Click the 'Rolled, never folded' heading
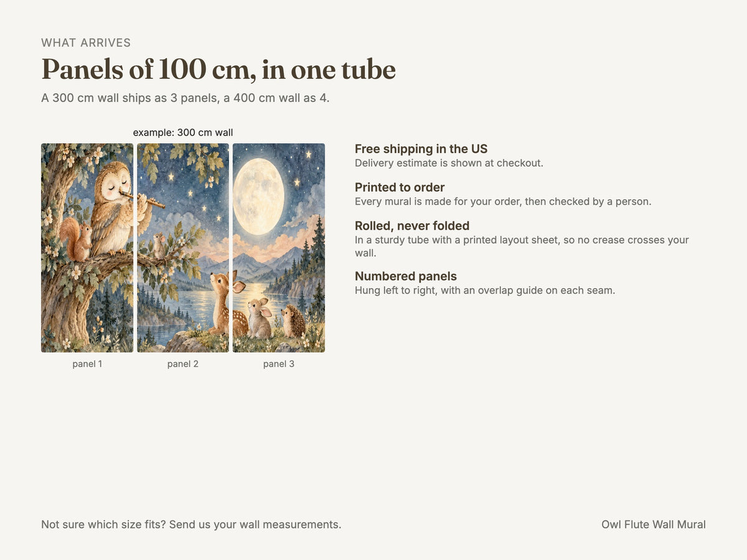Image resolution: width=747 pixels, height=560 pixels. 412,226
